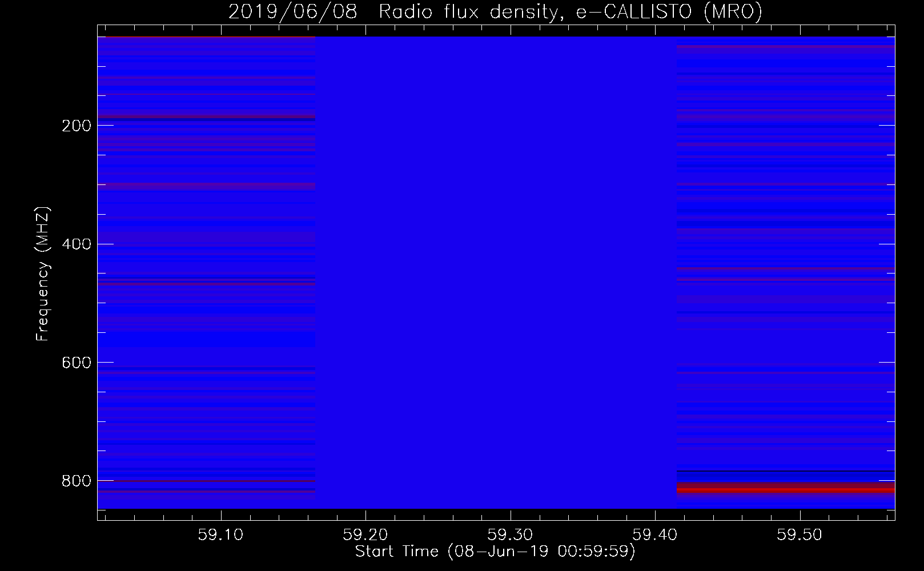Click the 59.20 time tick label

(365, 534)
